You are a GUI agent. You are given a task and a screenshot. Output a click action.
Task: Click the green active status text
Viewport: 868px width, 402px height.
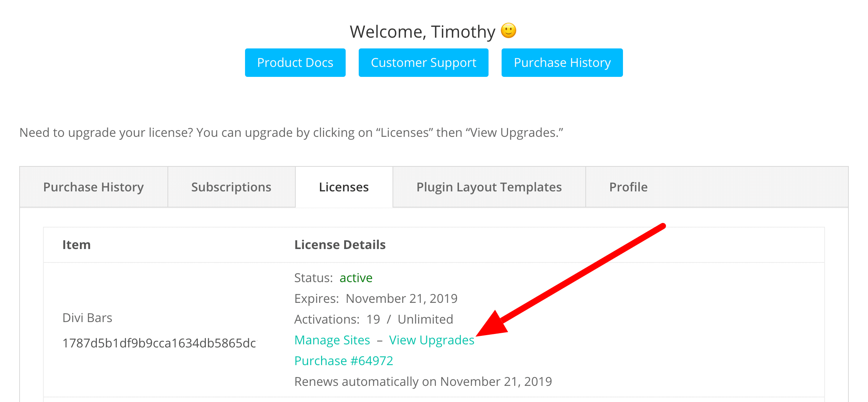[356, 278]
